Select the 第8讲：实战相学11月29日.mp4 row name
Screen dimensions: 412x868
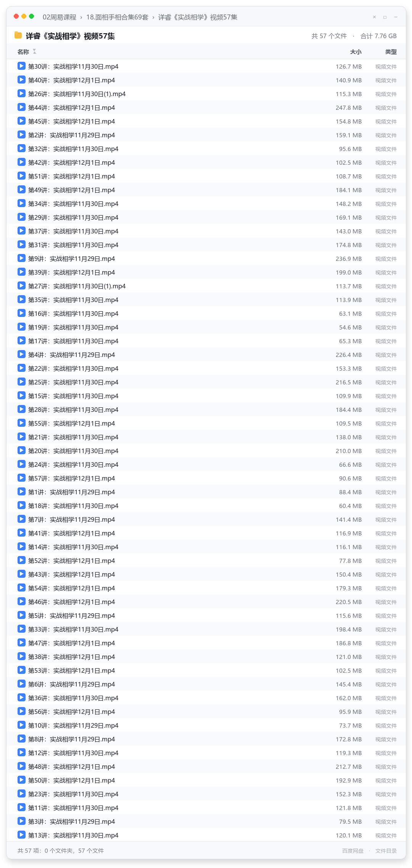point(71,739)
